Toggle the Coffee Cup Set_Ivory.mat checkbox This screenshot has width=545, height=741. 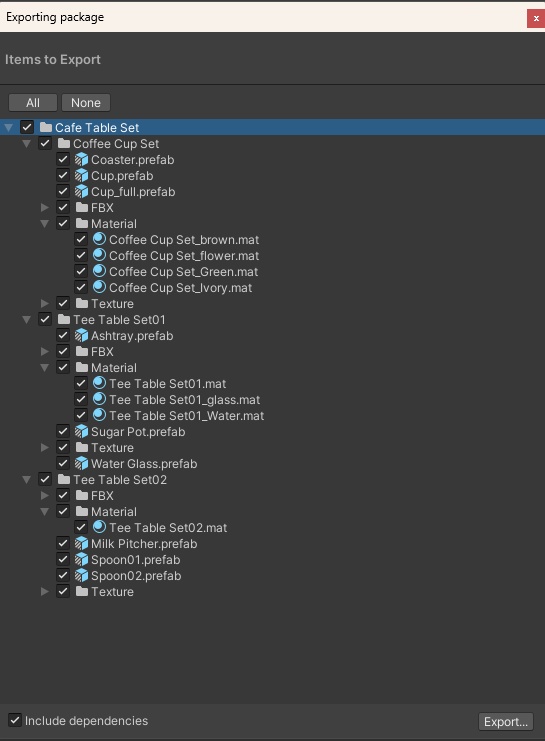point(81,287)
